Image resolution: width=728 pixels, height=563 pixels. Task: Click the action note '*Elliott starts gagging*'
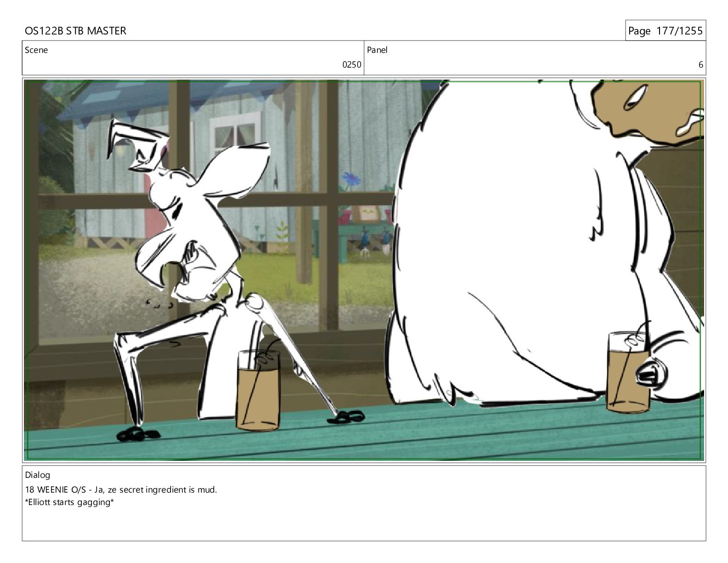click(x=69, y=502)
